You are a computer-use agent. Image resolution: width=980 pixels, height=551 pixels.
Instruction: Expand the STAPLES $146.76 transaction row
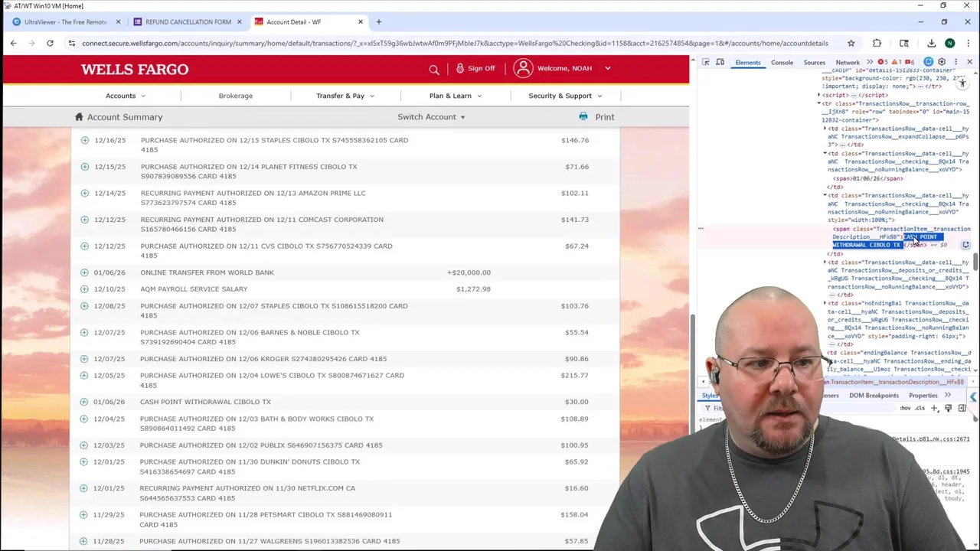[85, 140]
